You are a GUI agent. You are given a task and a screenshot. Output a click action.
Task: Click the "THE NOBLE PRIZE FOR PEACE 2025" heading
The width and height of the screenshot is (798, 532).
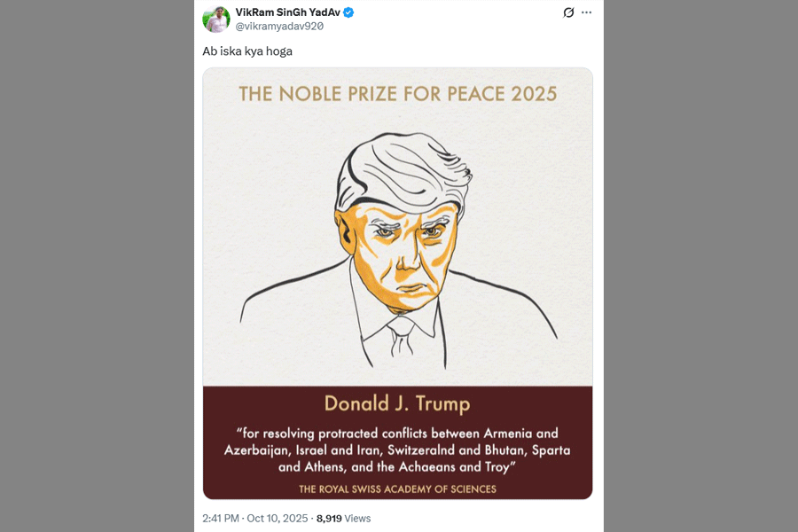point(397,94)
